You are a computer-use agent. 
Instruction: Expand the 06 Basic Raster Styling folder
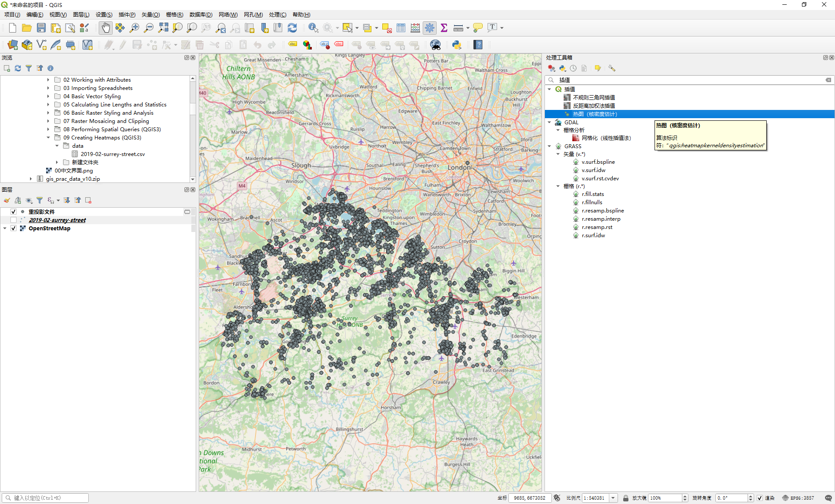click(48, 113)
